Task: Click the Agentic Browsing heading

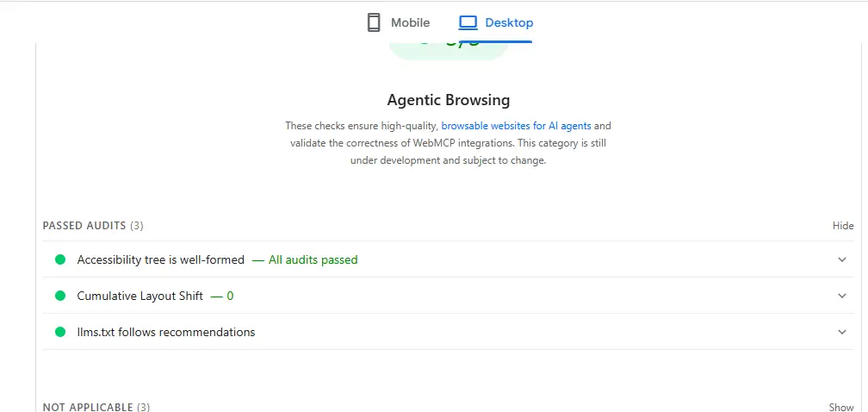Action: click(449, 100)
